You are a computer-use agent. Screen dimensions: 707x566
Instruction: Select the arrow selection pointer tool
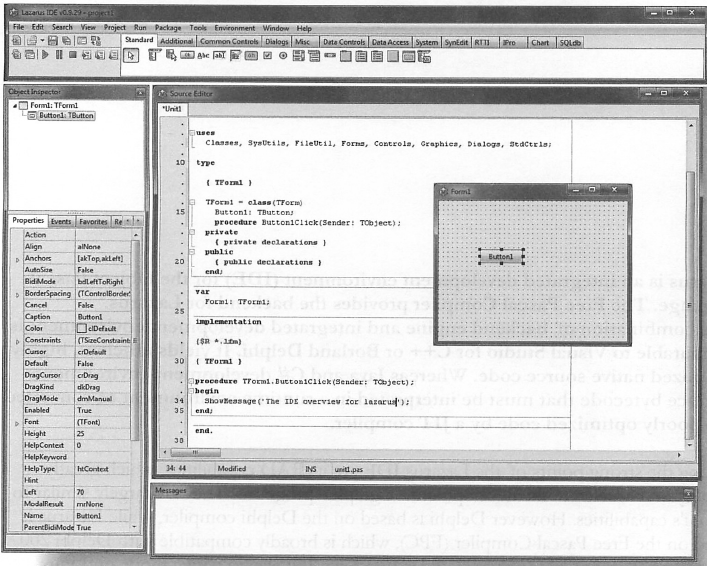click(131, 59)
